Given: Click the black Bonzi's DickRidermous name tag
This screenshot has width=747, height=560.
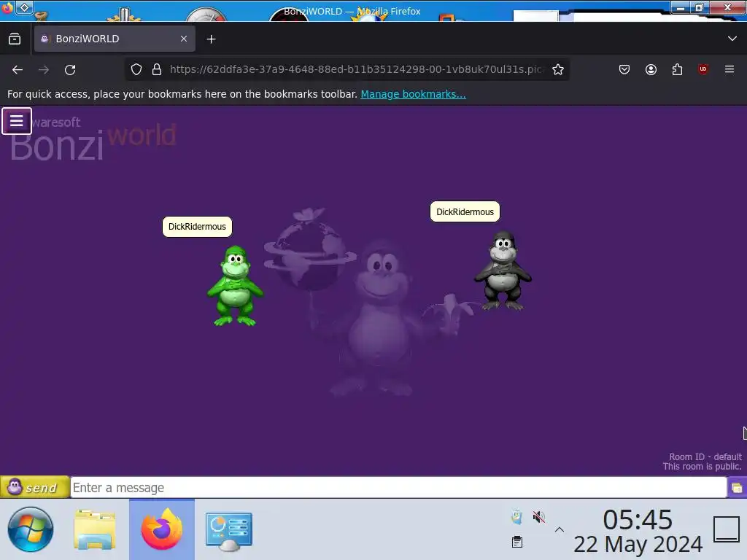Looking at the screenshot, I should click(x=465, y=212).
